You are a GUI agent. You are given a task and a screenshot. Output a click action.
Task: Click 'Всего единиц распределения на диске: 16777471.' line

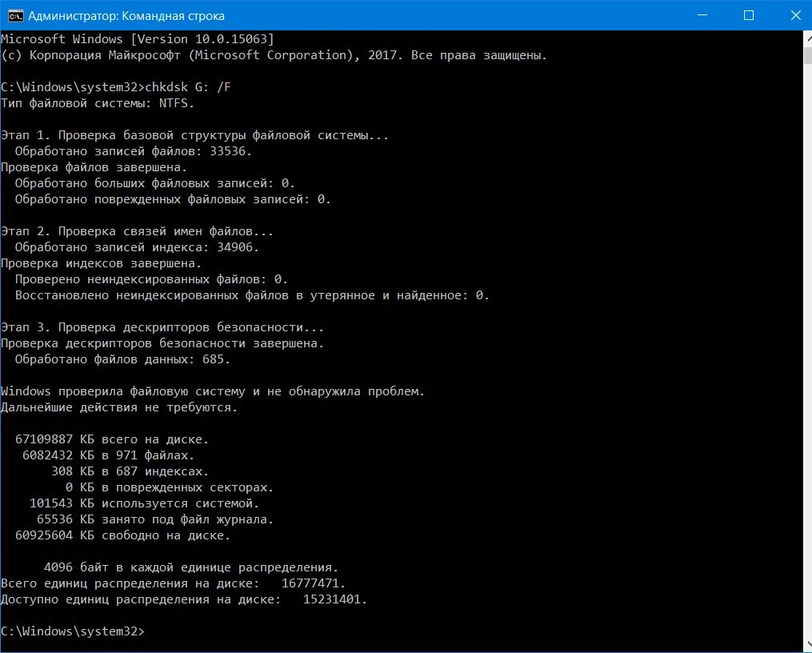[173, 583]
